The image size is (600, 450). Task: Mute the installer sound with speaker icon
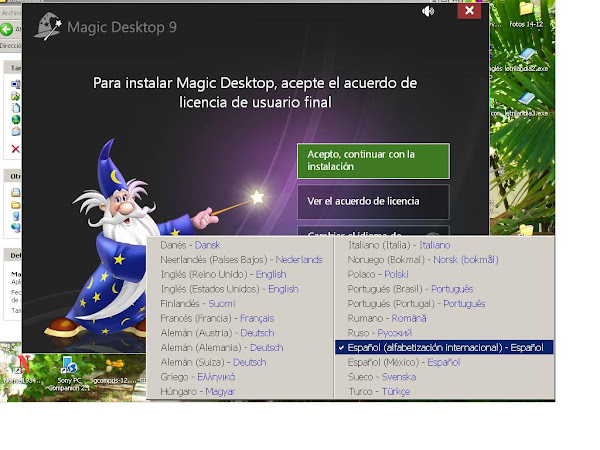click(x=428, y=11)
